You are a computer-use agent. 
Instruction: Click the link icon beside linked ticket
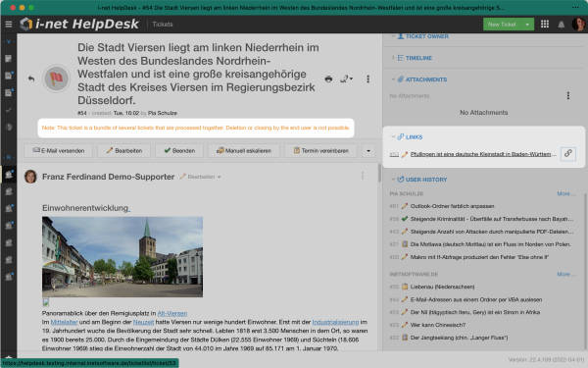pos(568,154)
